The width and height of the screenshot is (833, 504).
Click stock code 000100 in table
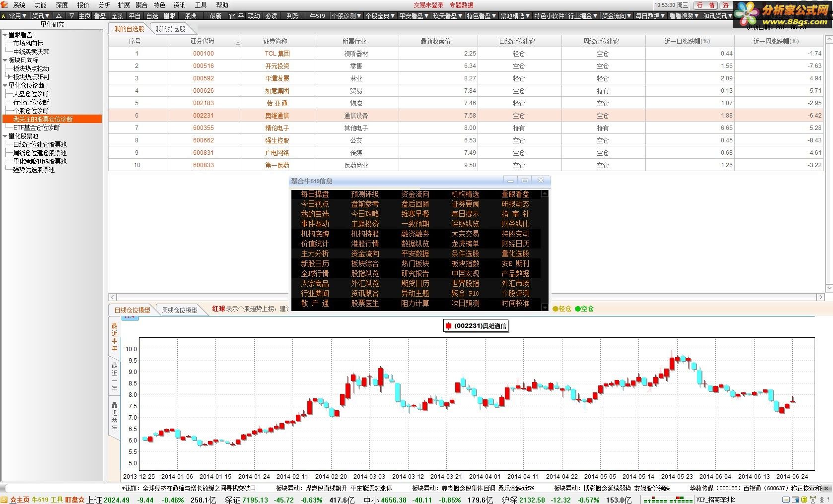(204, 54)
